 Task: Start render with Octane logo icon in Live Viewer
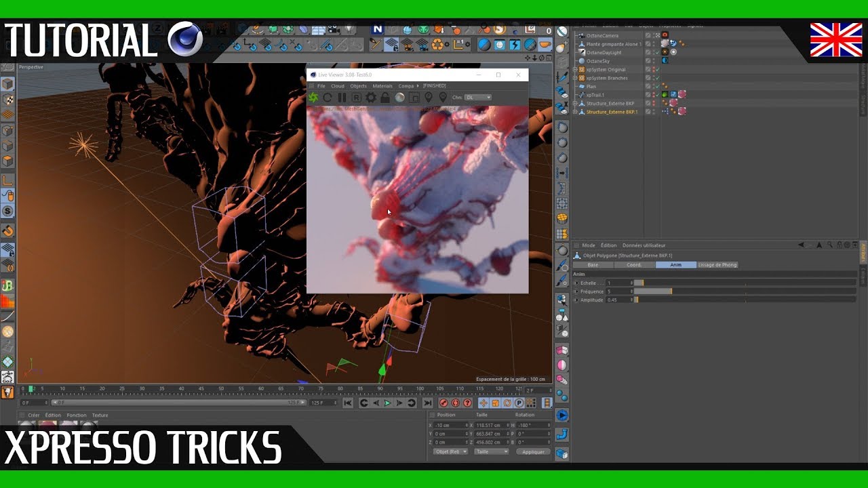pos(313,98)
